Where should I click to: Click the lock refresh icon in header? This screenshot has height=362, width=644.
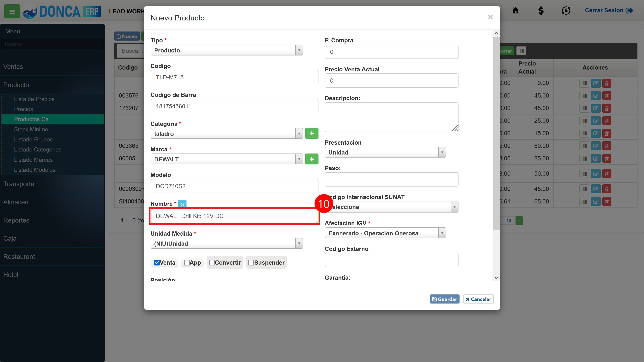566,11
